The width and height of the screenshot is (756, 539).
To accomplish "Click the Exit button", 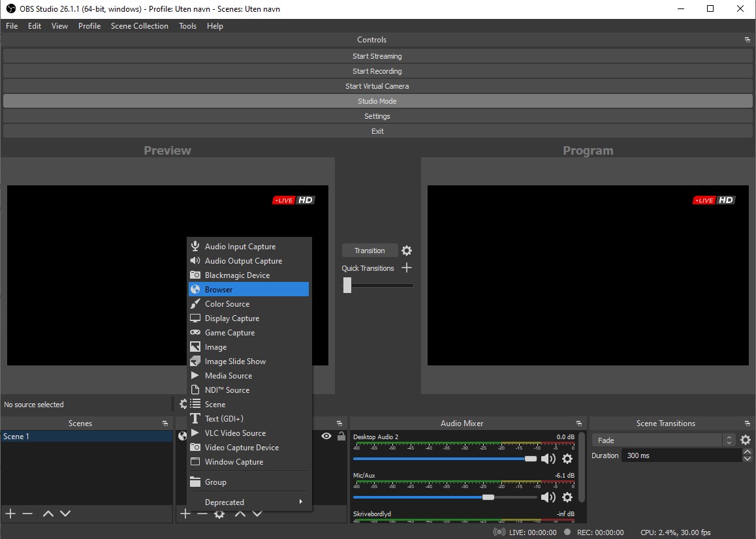I will (377, 131).
